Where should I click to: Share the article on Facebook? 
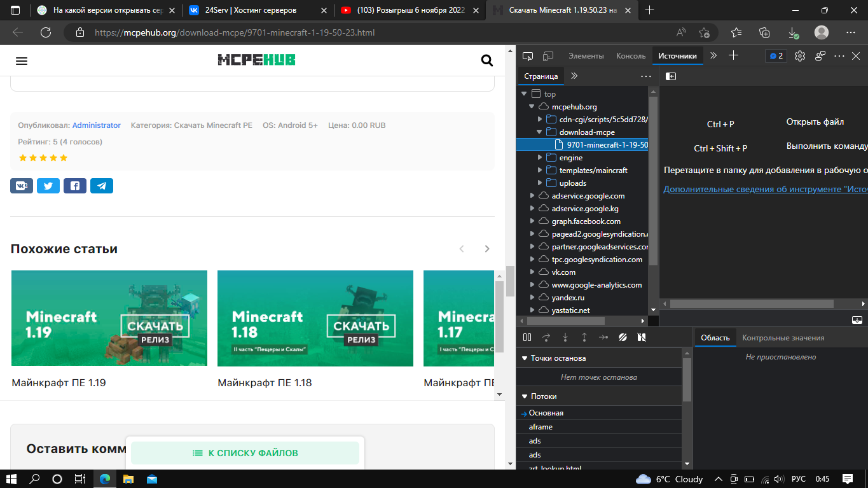pos(75,186)
